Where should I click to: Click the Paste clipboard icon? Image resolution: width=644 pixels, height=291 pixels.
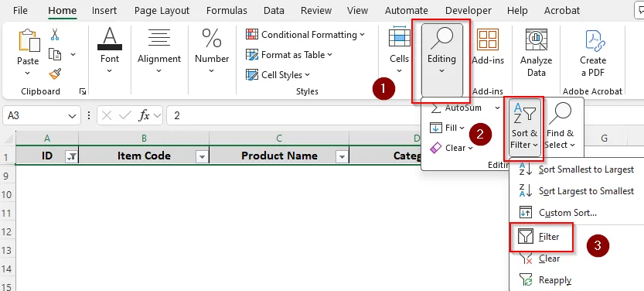tap(29, 40)
